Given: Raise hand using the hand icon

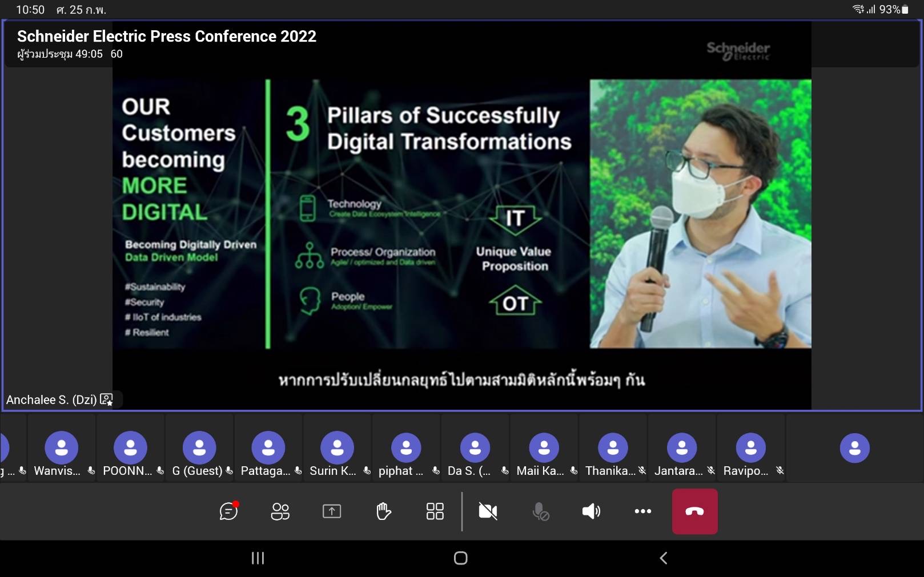Looking at the screenshot, I should point(384,511).
